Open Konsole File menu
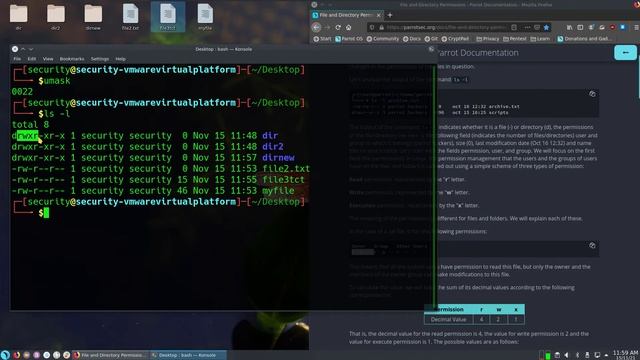The height and width of the screenshot is (360, 640). [x=17, y=59]
